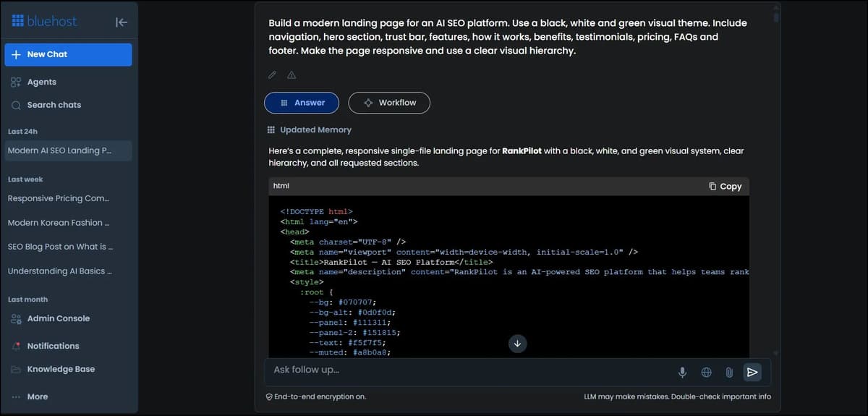
Task: Switch to the Workflow tab
Action: (x=389, y=103)
